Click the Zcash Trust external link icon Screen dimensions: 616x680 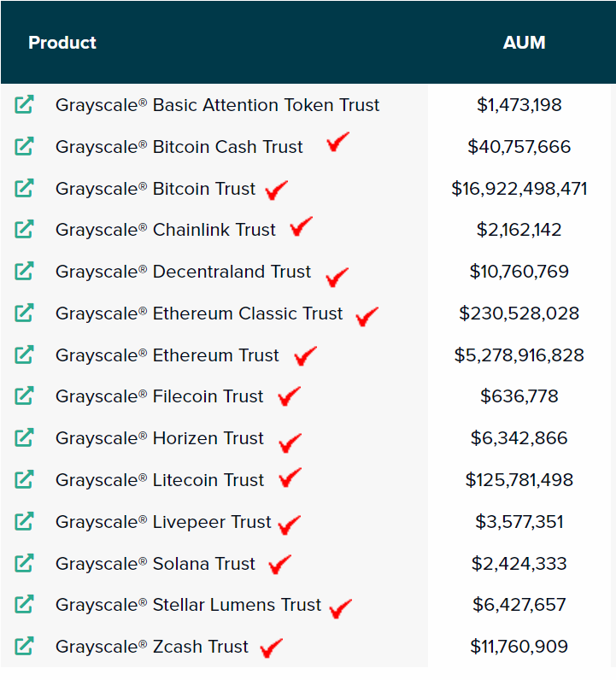(x=24, y=647)
